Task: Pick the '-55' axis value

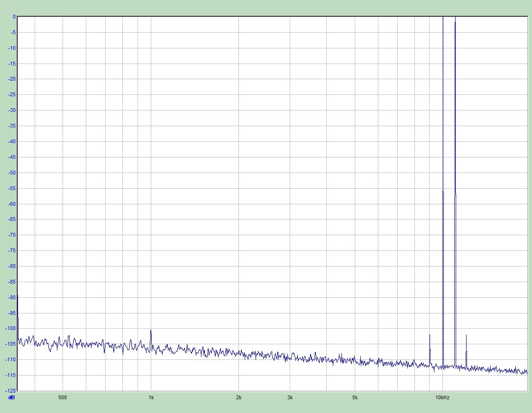Action: tap(12, 188)
